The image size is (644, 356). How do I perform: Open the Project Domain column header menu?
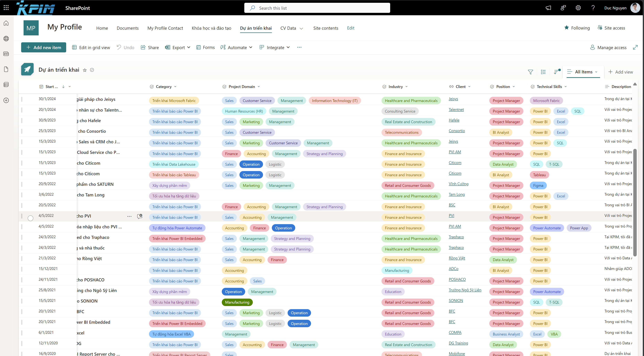pos(241,87)
